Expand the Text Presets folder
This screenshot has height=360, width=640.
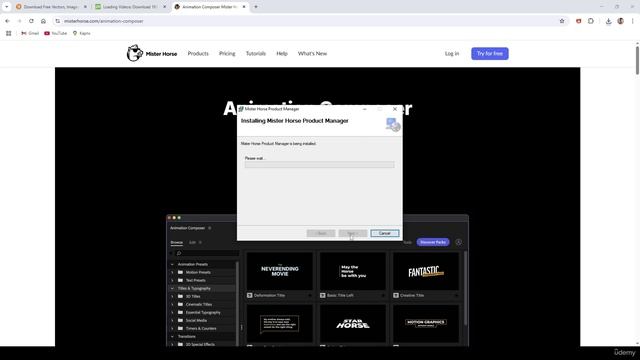172,280
